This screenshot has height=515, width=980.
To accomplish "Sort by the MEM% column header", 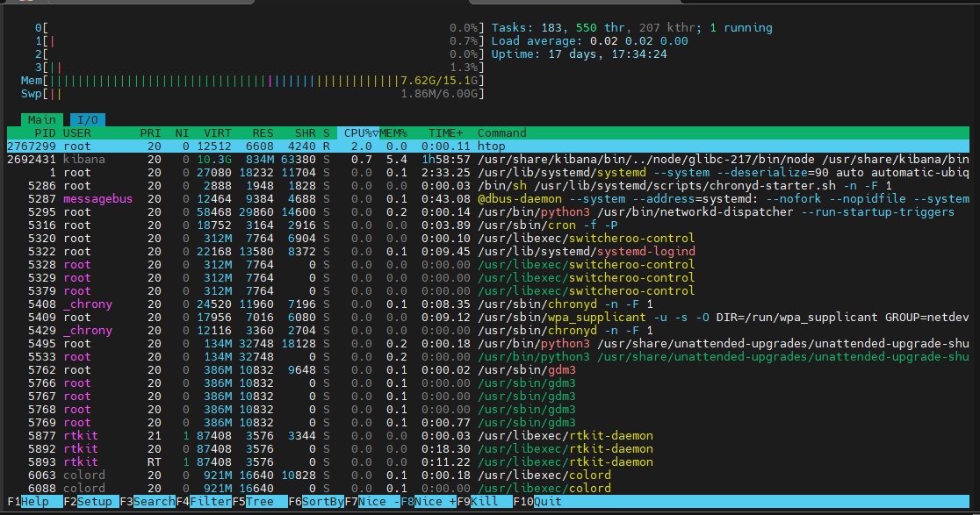I will (x=393, y=133).
